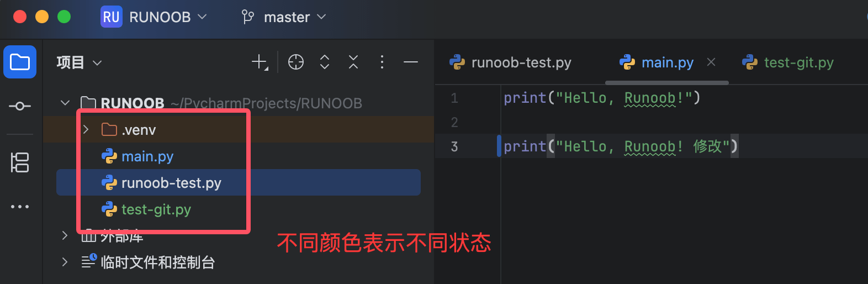The image size is (868, 284).
Task: Close the main.py editor tab
Action: 711,62
